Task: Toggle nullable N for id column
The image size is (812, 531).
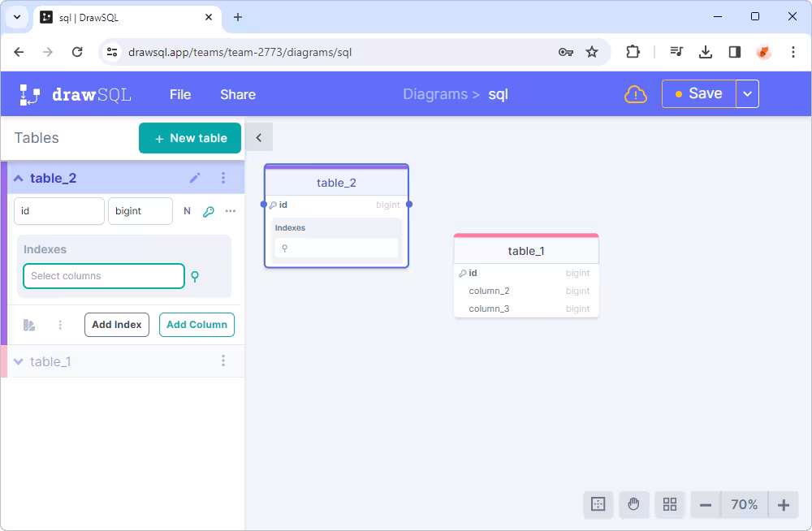Action: tap(187, 211)
